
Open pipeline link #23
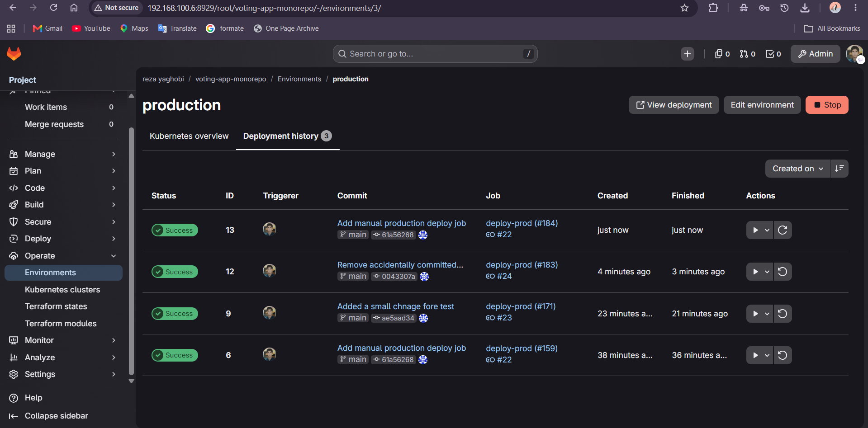pyautogui.click(x=499, y=318)
